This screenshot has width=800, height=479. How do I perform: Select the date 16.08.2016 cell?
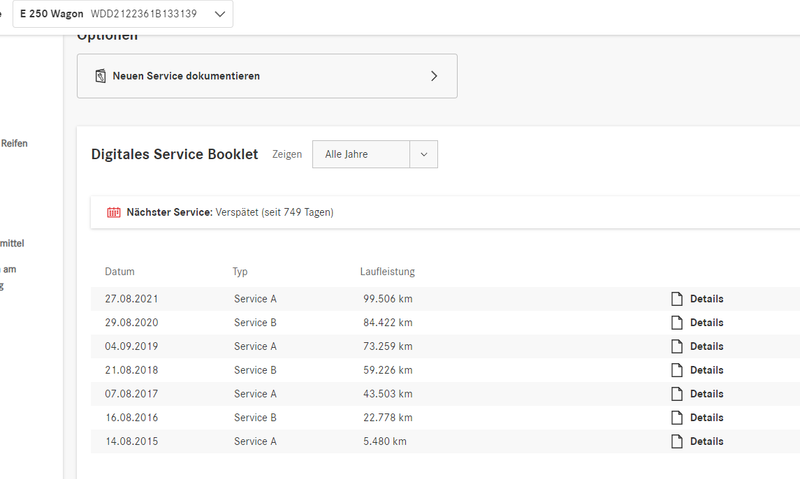(132, 418)
